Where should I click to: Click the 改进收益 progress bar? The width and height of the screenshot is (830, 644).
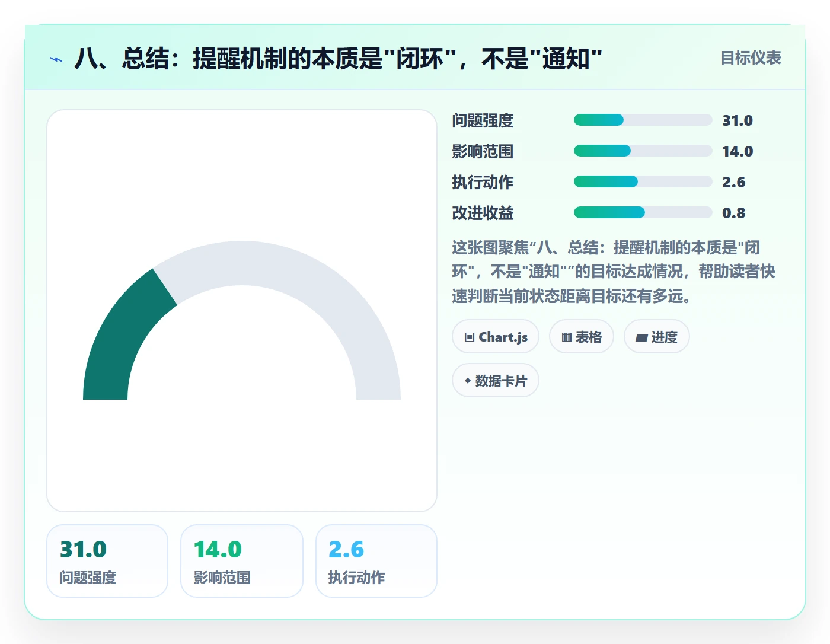(x=643, y=212)
